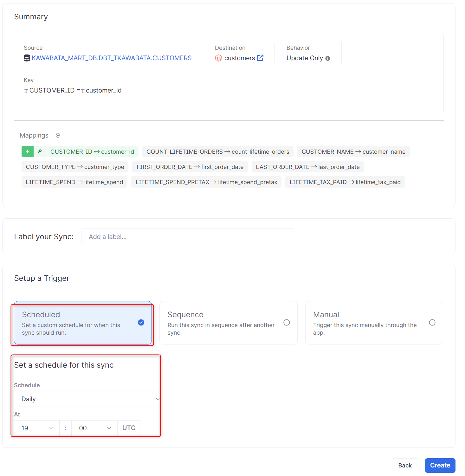
Task: Click the CUSTOMER_NAME to customer_name mapping chip
Action: pos(353,152)
